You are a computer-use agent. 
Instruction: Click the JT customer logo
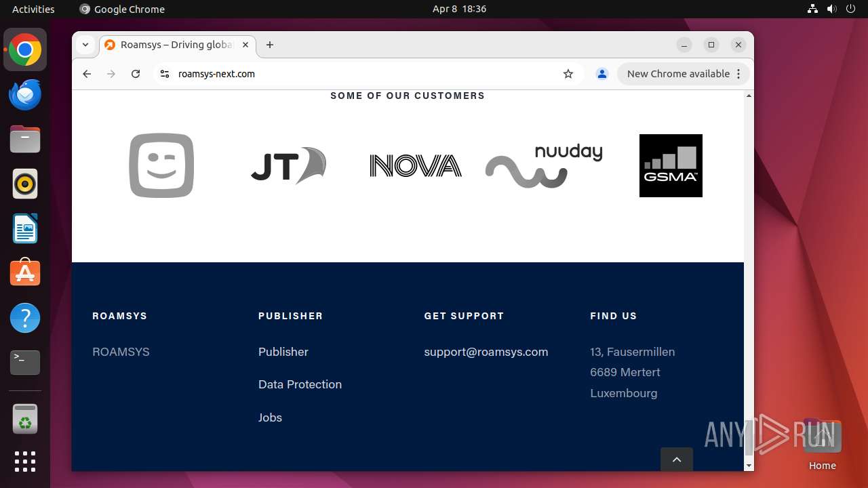pos(288,165)
